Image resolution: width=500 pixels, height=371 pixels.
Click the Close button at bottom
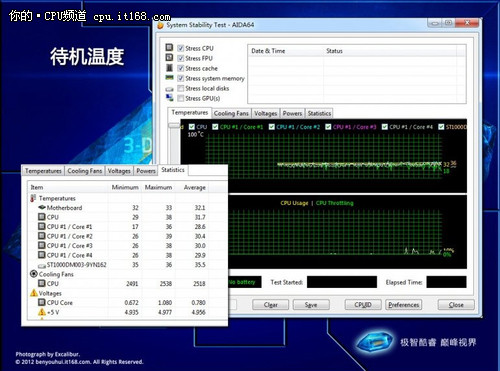coord(456,305)
